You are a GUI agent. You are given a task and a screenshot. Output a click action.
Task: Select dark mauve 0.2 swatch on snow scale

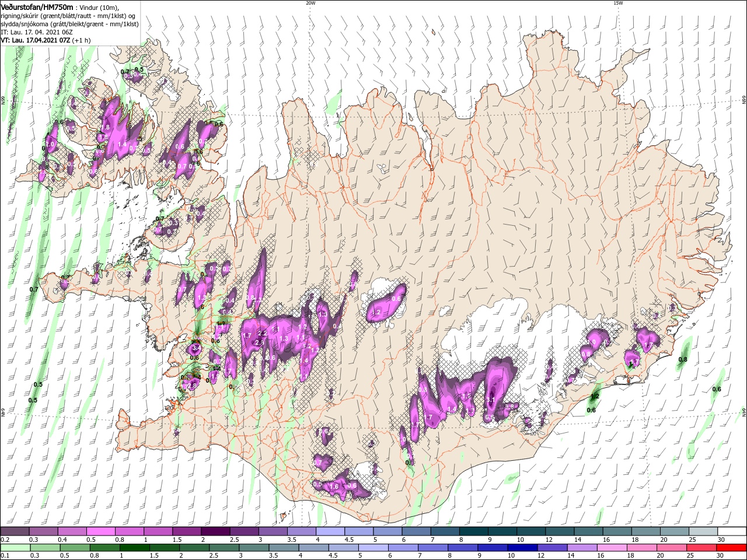pyautogui.click(x=15, y=531)
